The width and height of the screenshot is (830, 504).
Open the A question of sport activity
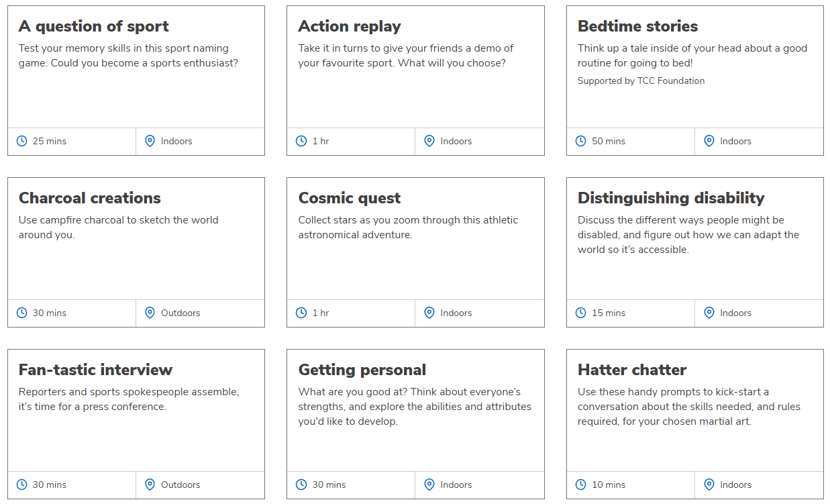(93, 26)
